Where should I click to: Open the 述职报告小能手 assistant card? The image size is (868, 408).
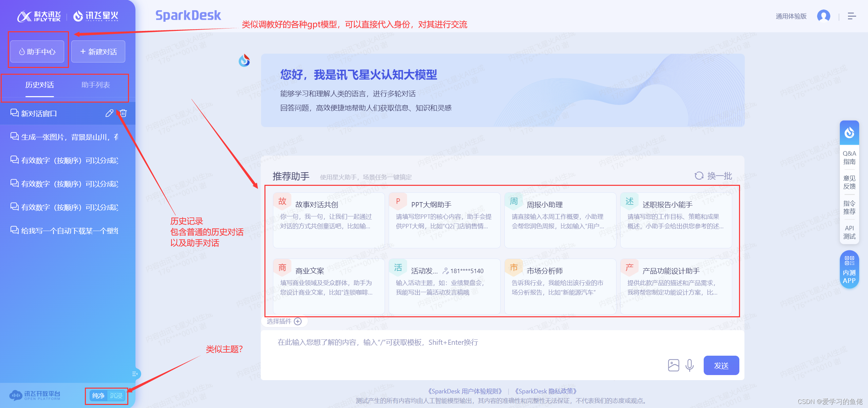[x=676, y=220]
